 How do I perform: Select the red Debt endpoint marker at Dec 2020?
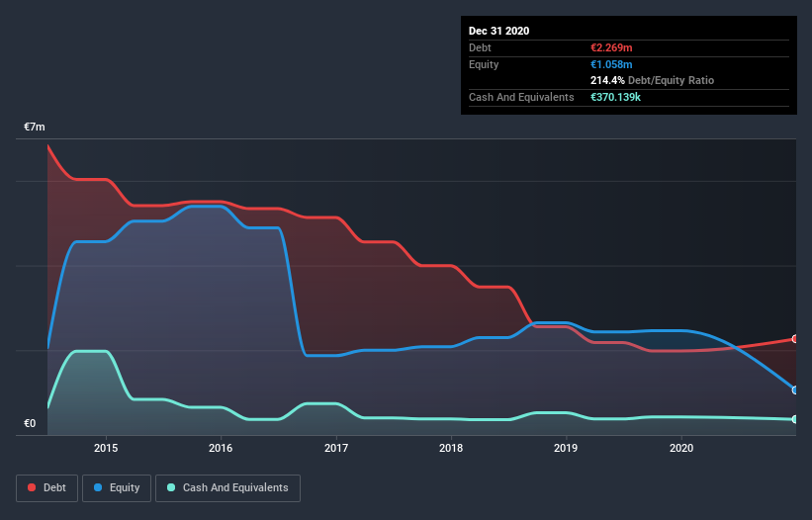coord(794,339)
